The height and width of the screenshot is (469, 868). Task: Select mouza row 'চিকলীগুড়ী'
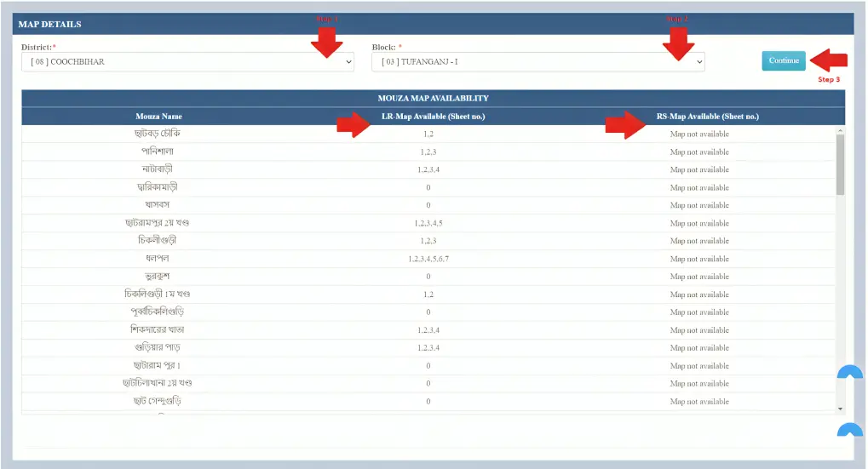click(428, 241)
